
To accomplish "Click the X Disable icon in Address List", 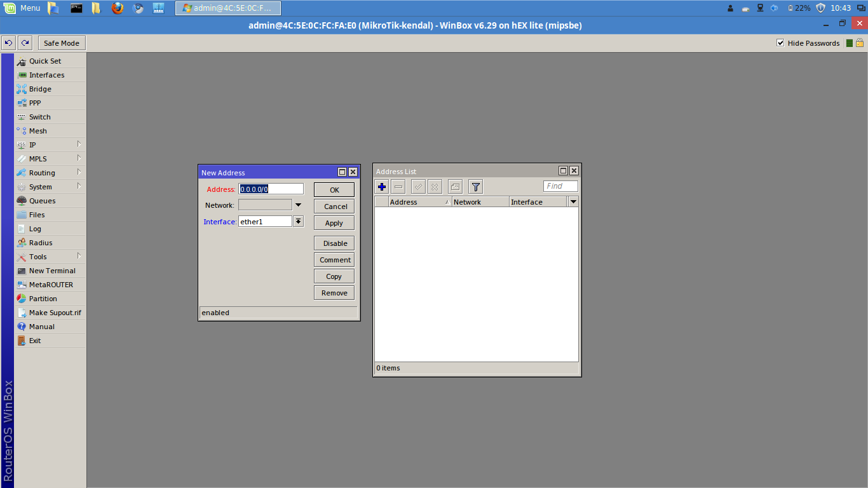I will [x=435, y=187].
